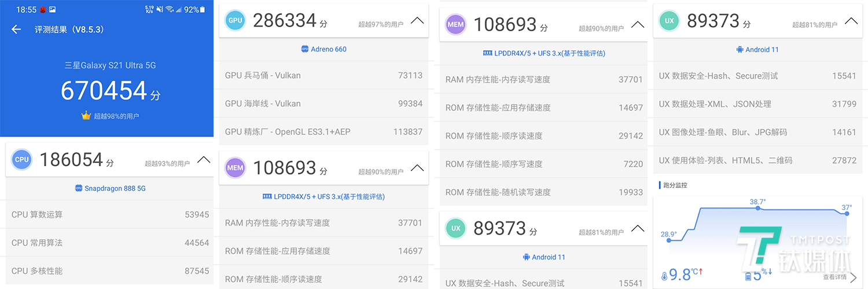
Task: Tap the muted vibrate icon in status bar
Action: [x=159, y=10]
